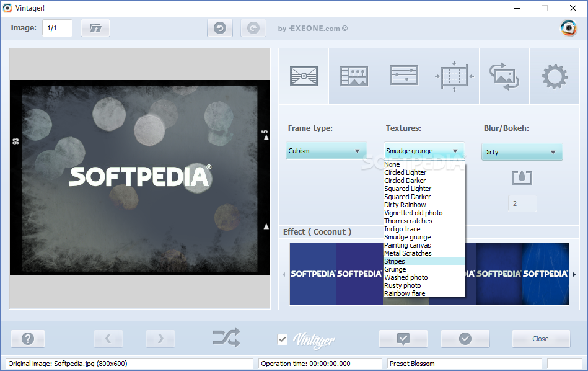Select the second purple effect thumbnail
The height and width of the screenshot is (371, 588).
pos(359,274)
